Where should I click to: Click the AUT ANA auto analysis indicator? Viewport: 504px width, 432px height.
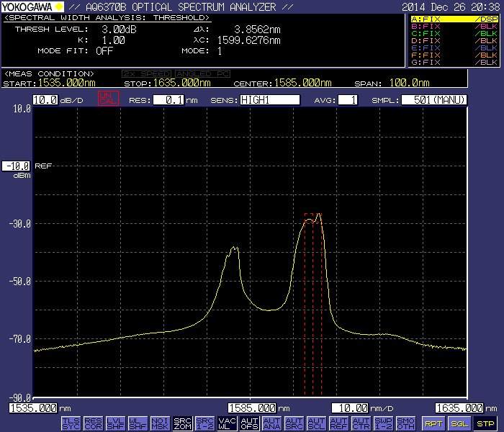271,423
